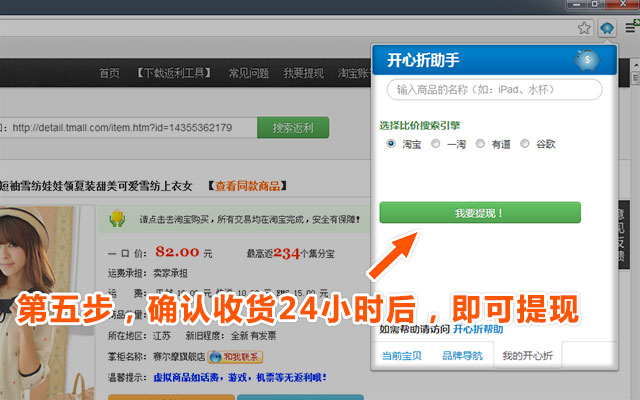
Task: Click the 卖家承担 shipping text
Action: pyautogui.click(x=170, y=273)
